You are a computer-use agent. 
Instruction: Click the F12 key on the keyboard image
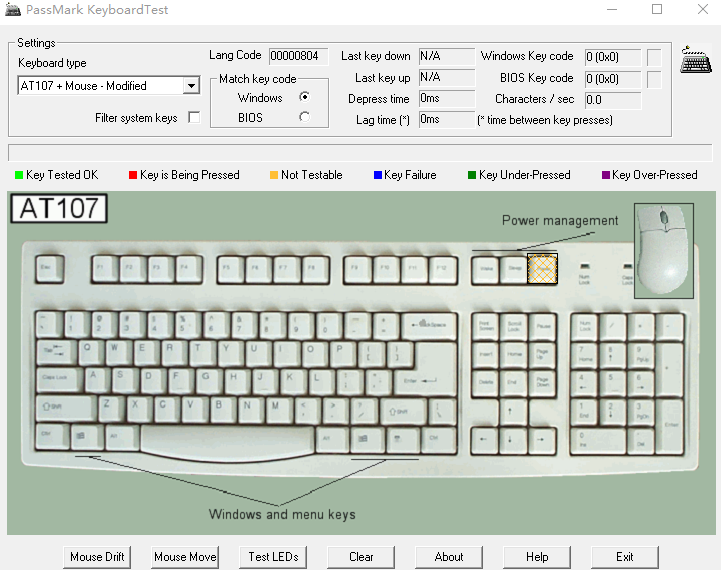[x=443, y=269]
